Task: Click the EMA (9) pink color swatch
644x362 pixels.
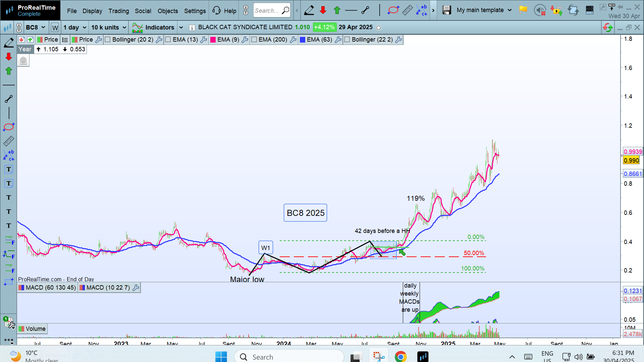Action: 213,40
